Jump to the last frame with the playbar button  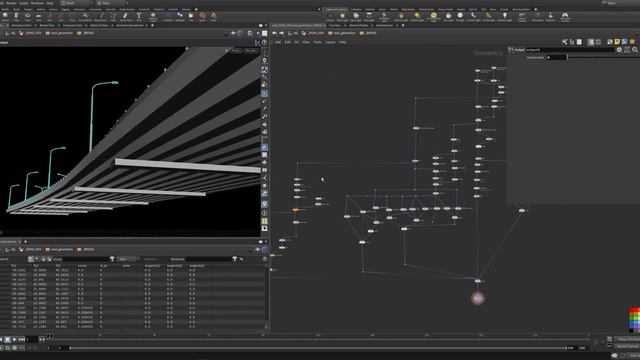point(22,340)
